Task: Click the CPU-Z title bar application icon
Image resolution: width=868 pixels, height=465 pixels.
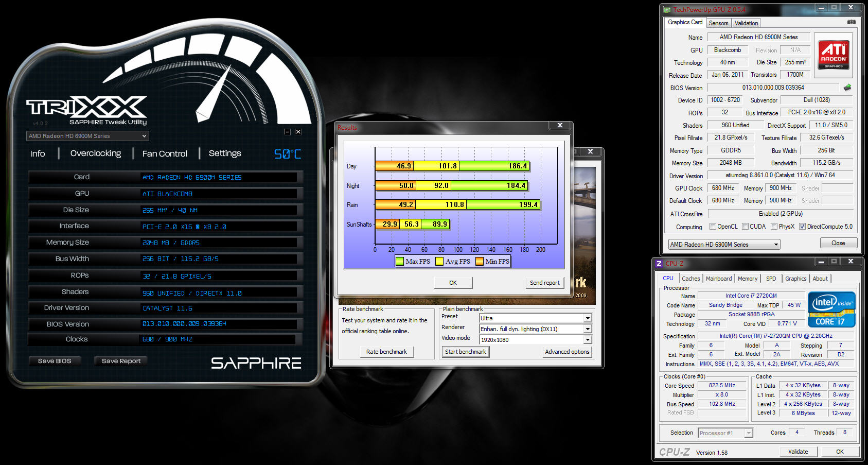Action: point(659,263)
